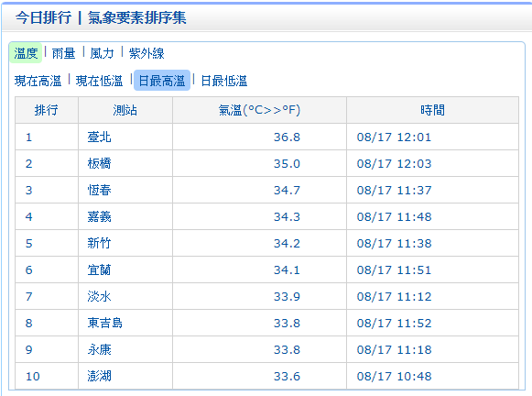This screenshot has width=532, height=396.
Task: Click the time 08/17 10:48
Action: 394,377
